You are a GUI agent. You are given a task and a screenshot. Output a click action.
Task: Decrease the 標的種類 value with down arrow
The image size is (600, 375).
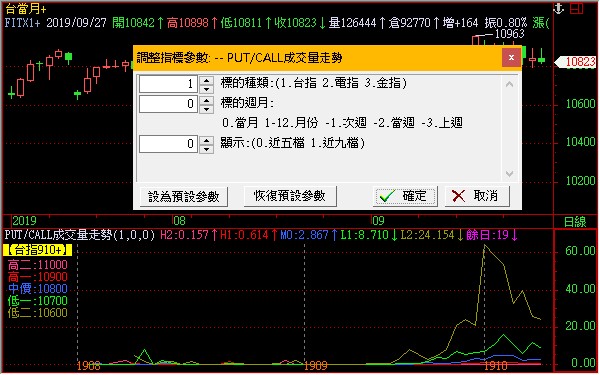coord(207,89)
